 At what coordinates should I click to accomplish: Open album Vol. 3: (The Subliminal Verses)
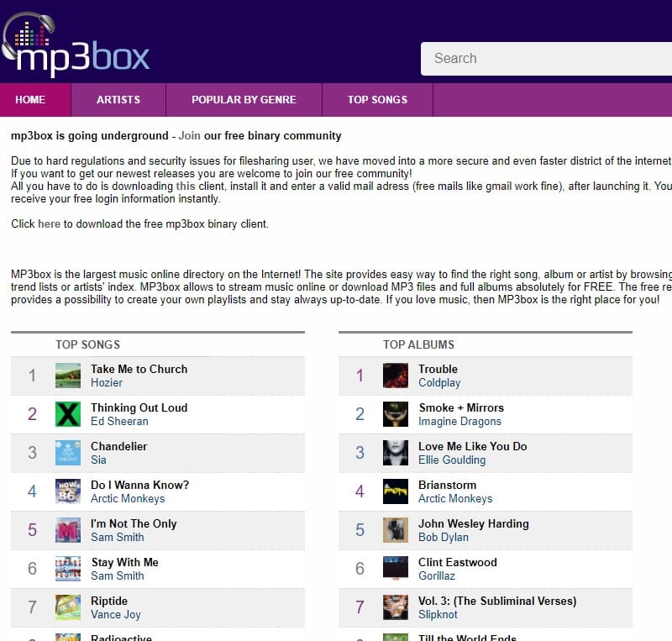tap(497, 601)
